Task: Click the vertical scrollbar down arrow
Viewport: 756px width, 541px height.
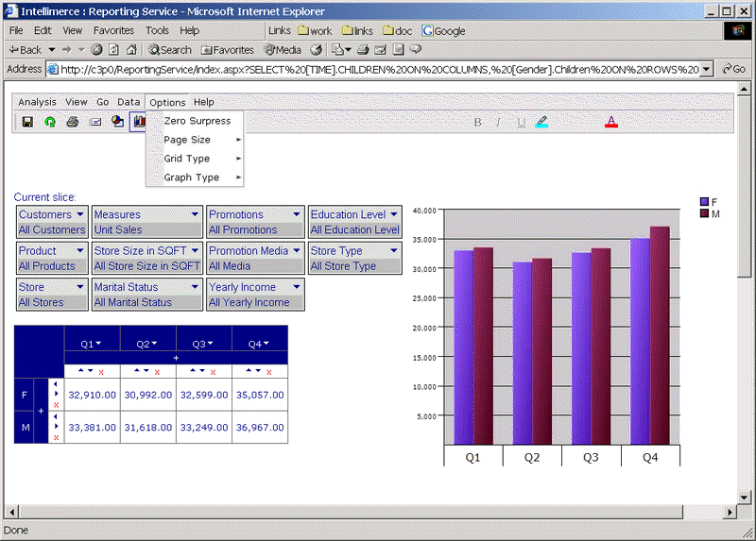Action: coord(744,498)
